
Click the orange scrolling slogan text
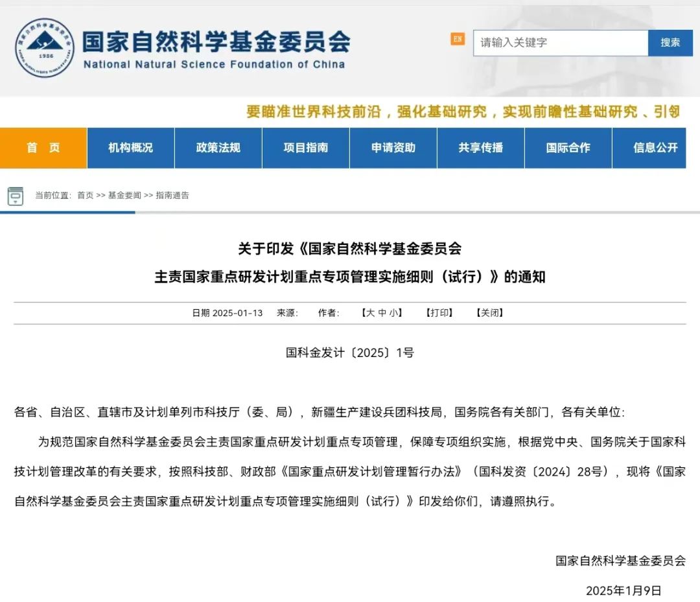[463, 111]
